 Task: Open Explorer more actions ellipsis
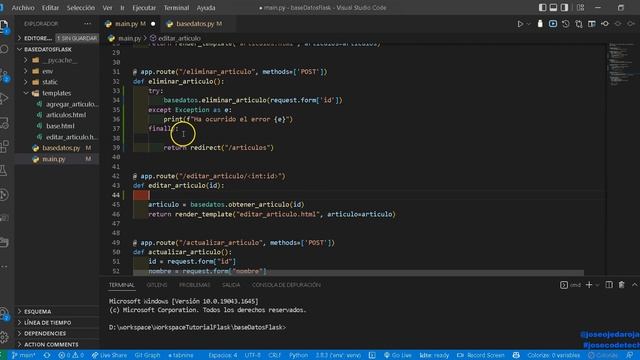(x=87, y=24)
